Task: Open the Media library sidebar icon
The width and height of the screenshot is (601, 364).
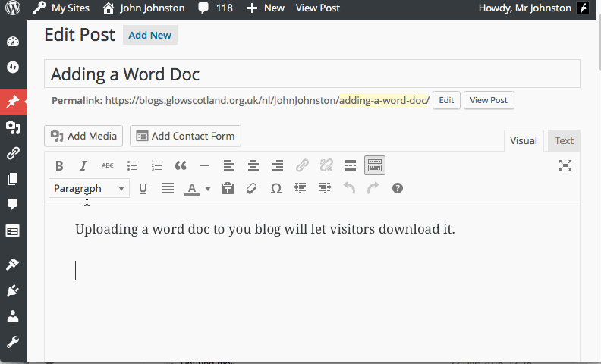Action: (x=13, y=127)
